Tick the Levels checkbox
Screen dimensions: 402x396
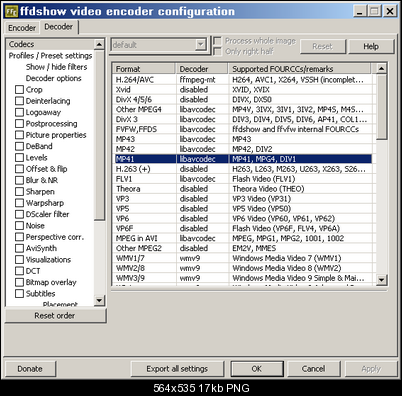[x=20, y=157]
